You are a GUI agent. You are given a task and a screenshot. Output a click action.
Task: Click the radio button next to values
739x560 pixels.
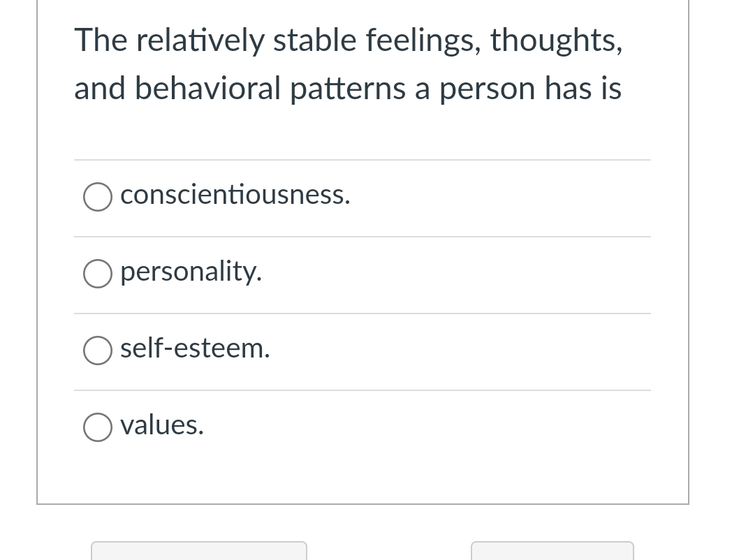click(x=98, y=427)
